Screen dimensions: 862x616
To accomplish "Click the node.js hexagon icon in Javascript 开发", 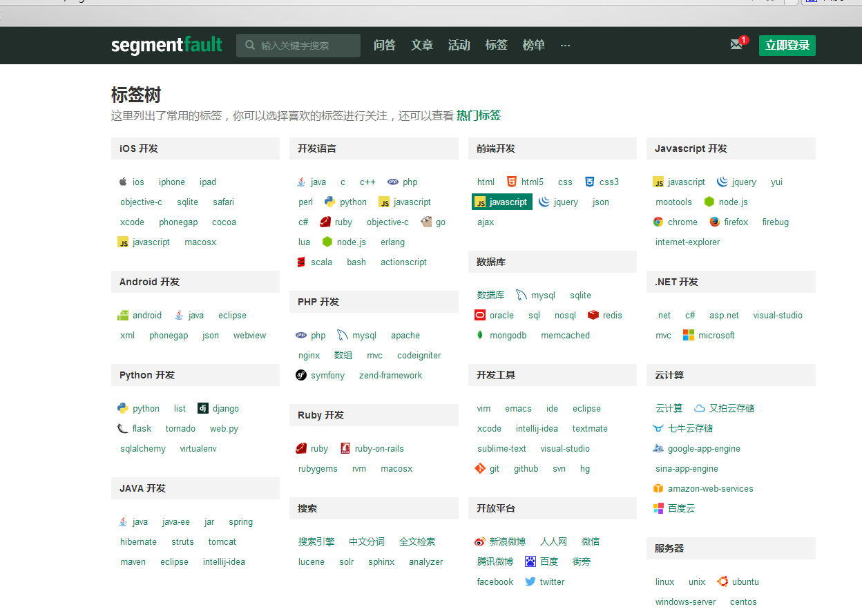I will [x=709, y=202].
